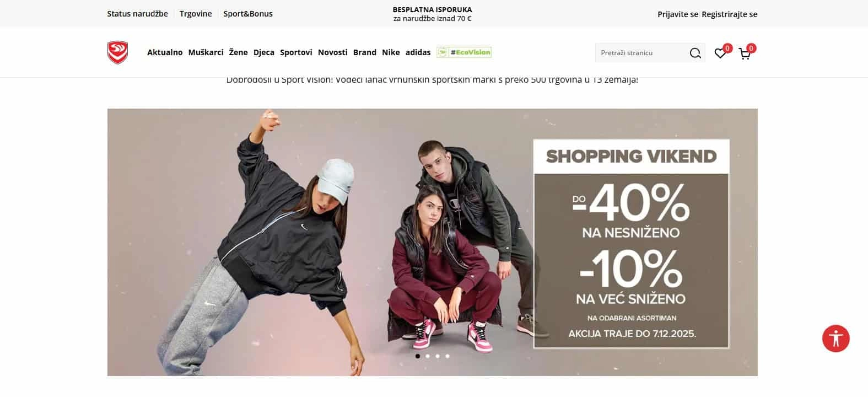Click the Shopping Vikend banner
The height and width of the screenshot is (397, 868).
pos(432,242)
